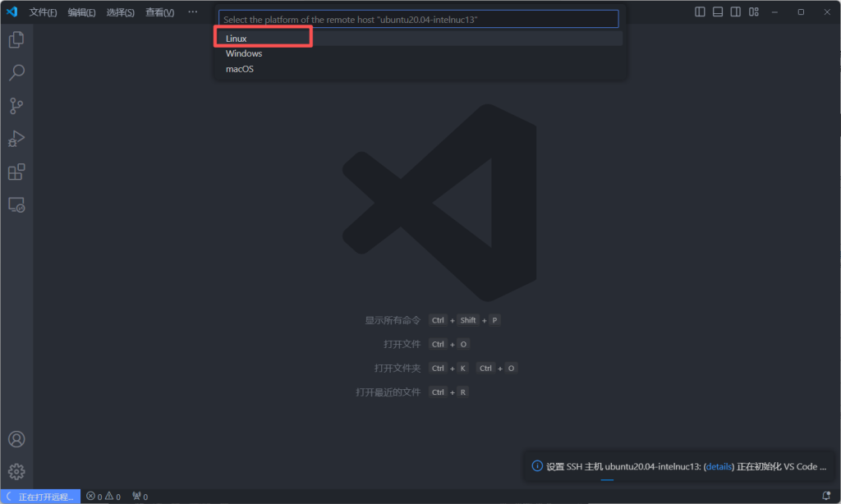The image size is (841, 504).
Task: Open the 文件(F) menu
Action: click(x=43, y=12)
